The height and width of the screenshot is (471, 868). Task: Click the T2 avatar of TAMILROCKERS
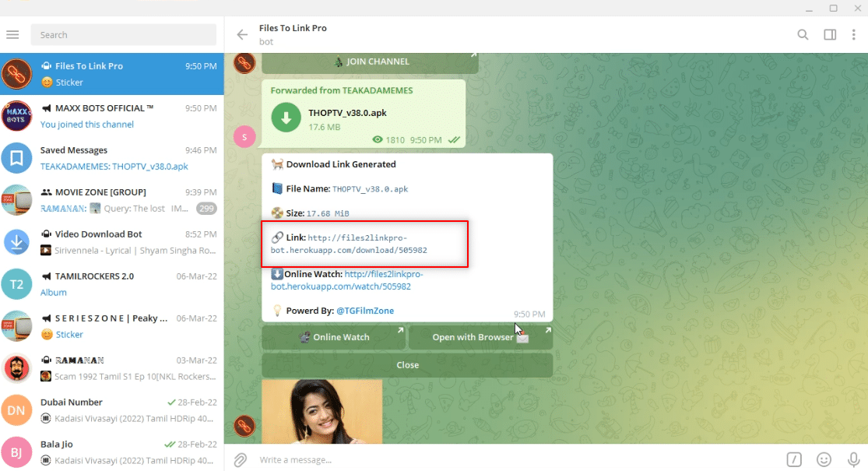tap(16, 284)
